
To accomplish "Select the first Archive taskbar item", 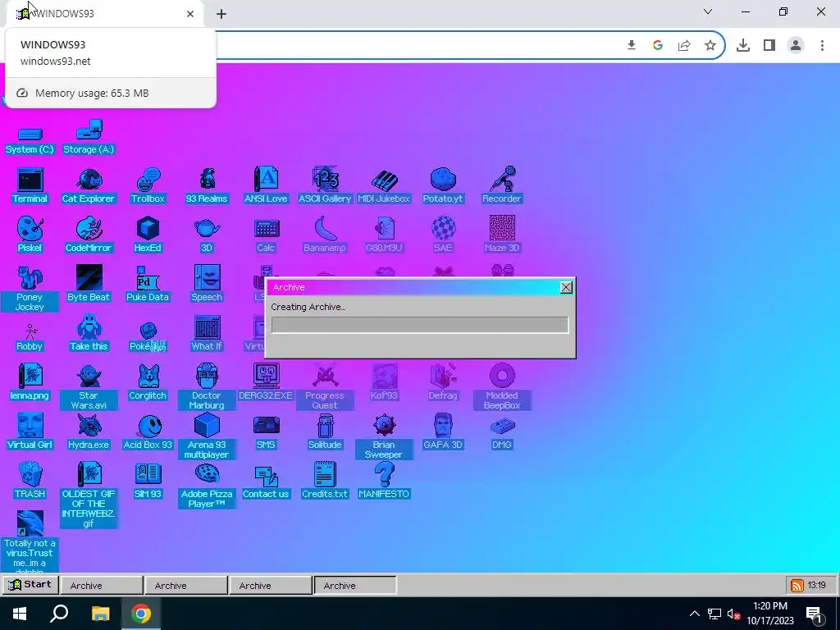I will pyautogui.click(x=101, y=586).
